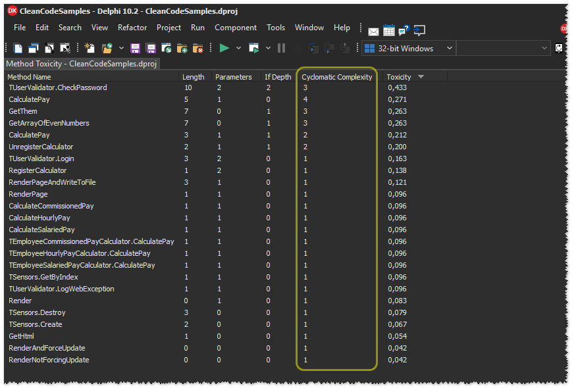Click the Remove File from Project icon
Image resolution: width=576 pixels, height=392 pixels.
(x=197, y=48)
